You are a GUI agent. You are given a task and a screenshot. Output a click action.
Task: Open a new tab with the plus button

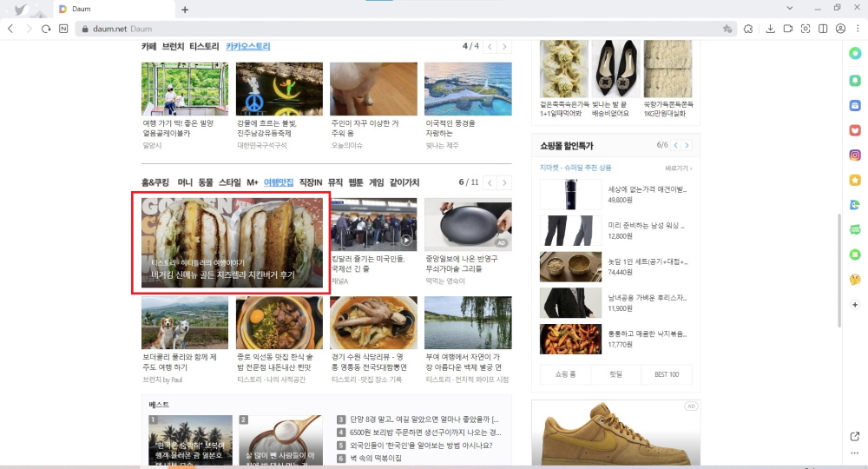tap(185, 10)
